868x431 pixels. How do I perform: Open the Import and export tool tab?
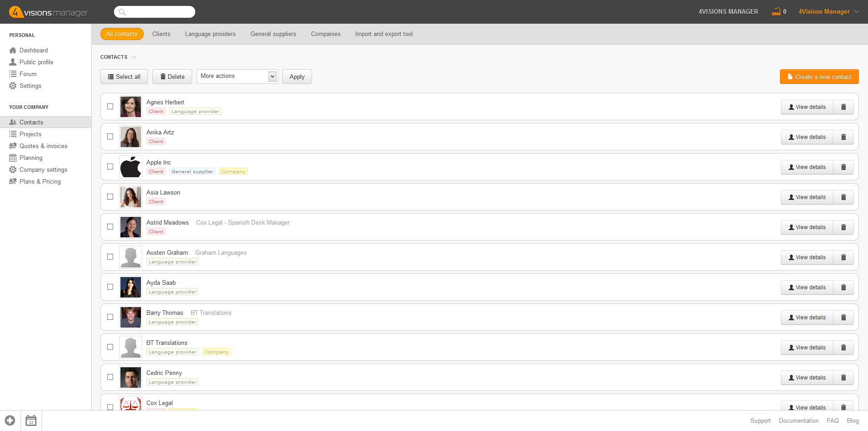point(384,34)
